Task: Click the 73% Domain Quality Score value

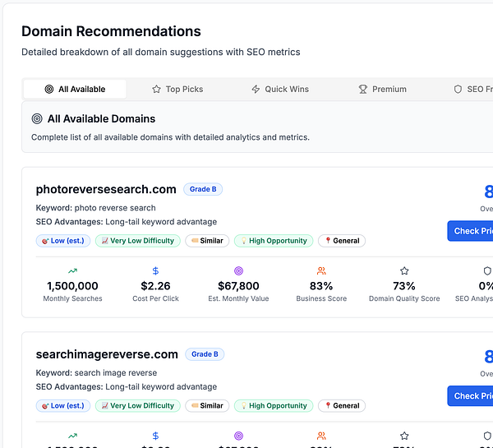Action: point(404,286)
